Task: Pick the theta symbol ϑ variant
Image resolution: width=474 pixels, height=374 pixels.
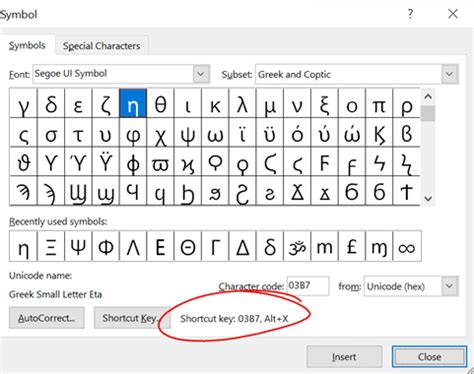Action: tap(23, 162)
